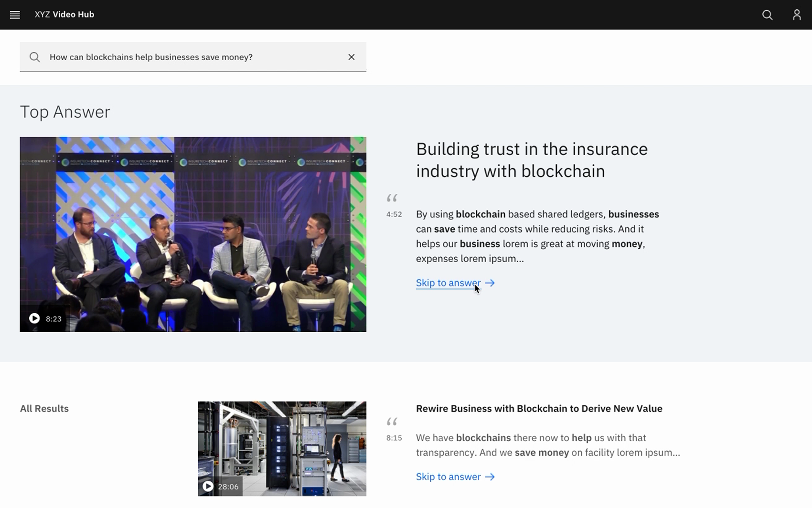Click the Rewire Business result quote icon
Screen dimensions: 812x508
pos(392,421)
